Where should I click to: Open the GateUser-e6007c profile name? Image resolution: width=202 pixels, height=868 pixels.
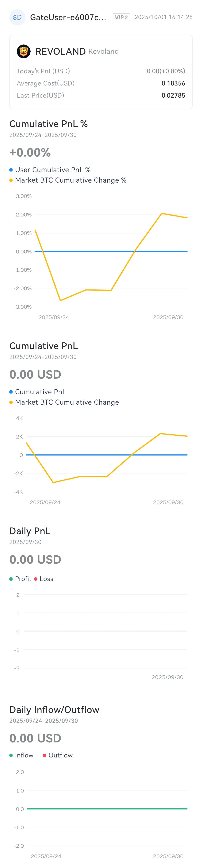(x=68, y=18)
